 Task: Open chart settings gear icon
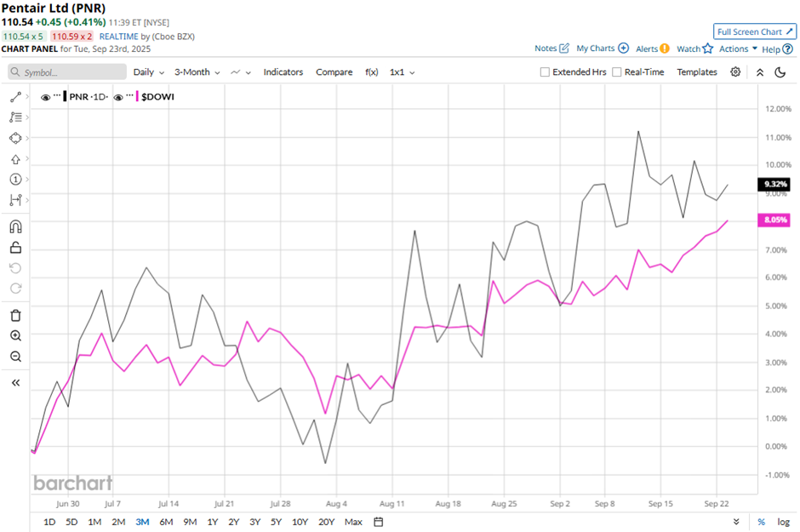click(735, 72)
